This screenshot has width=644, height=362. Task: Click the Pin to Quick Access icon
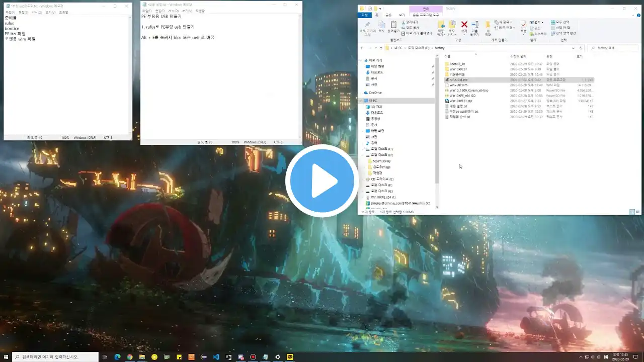(368, 25)
